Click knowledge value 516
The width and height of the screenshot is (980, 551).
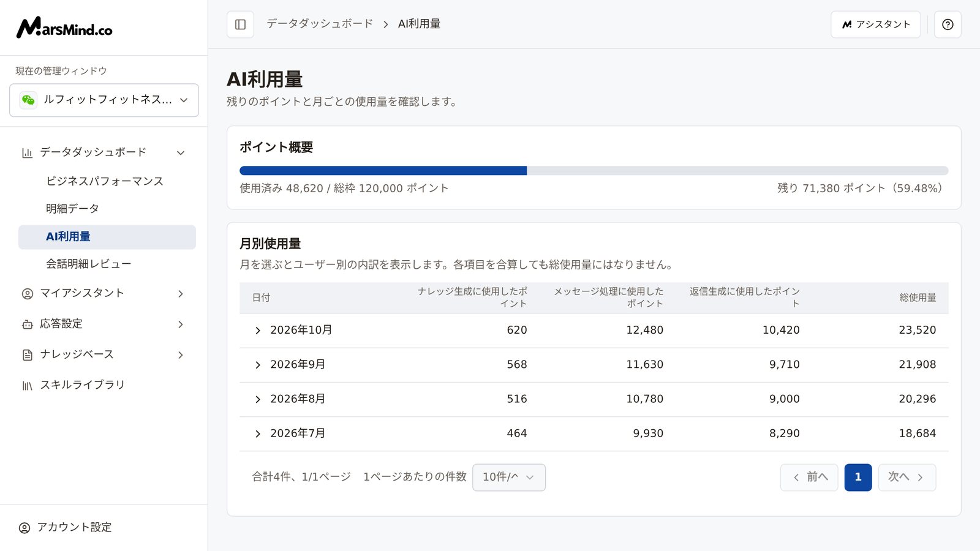click(x=517, y=399)
